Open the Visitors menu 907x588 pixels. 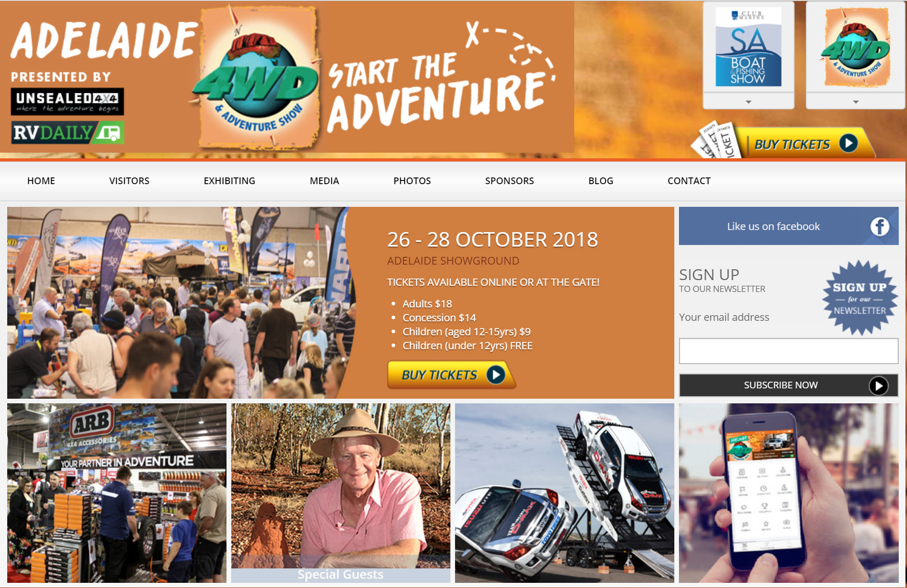[x=129, y=181]
